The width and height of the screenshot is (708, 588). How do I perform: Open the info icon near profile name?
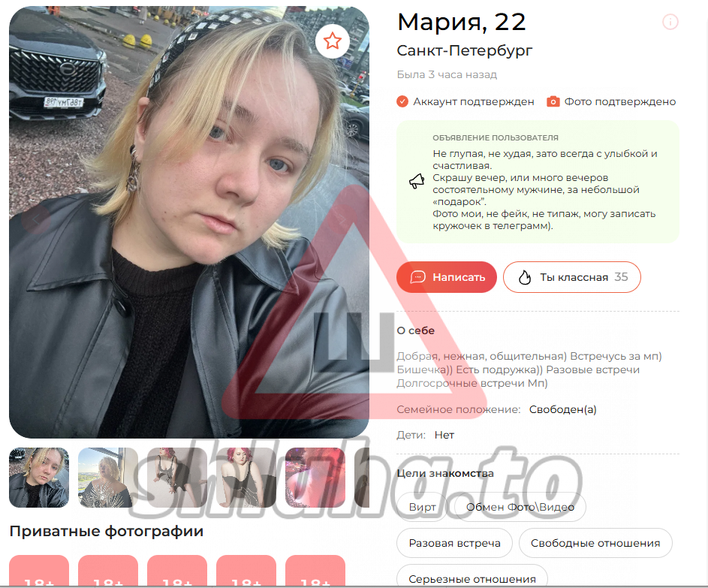(670, 22)
